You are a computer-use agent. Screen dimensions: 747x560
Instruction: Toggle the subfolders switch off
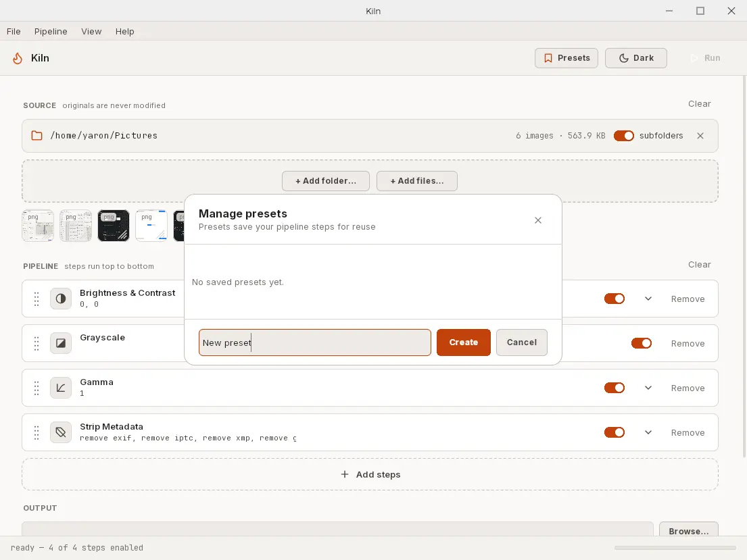coord(623,136)
